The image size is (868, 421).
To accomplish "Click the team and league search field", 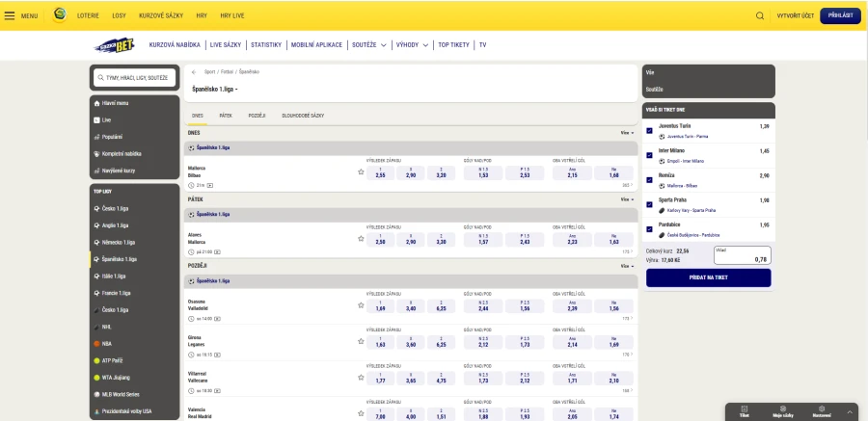I will pyautogui.click(x=134, y=78).
